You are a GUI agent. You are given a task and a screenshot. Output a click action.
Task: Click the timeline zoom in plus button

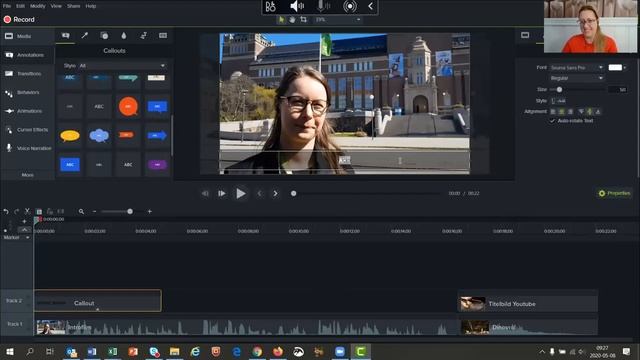(150, 211)
